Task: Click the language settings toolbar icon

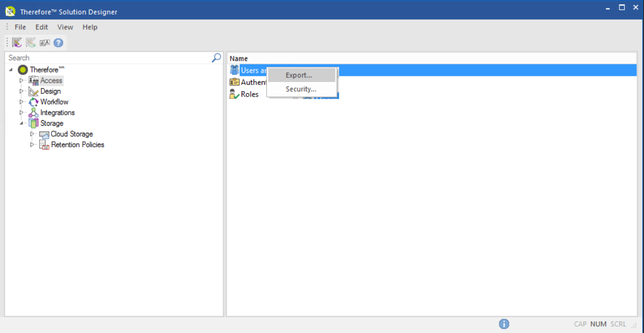Action: click(x=45, y=43)
